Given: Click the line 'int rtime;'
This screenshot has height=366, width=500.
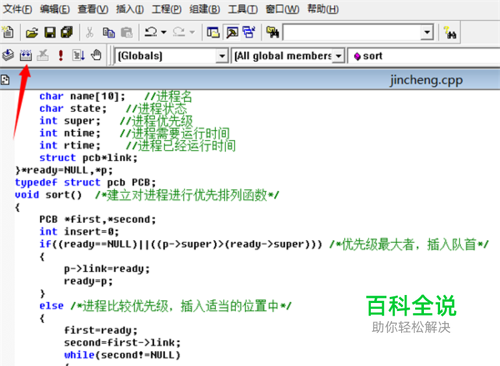Looking at the screenshot, I should [x=70, y=146].
